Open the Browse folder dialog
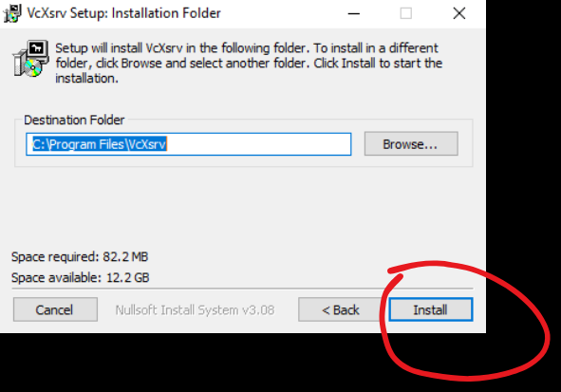Screen dimensions: 561x392 click(411, 143)
